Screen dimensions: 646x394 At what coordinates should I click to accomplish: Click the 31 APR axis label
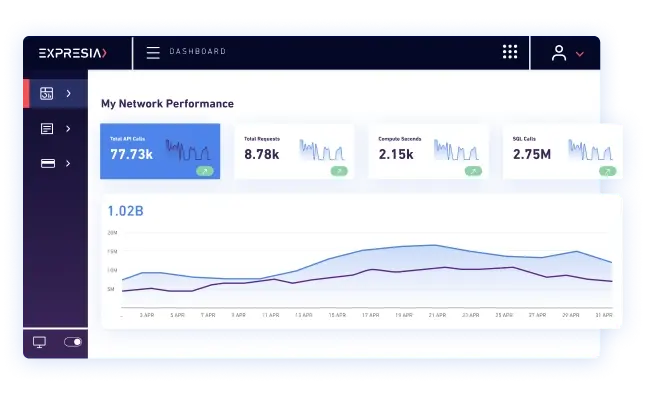pos(604,315)
